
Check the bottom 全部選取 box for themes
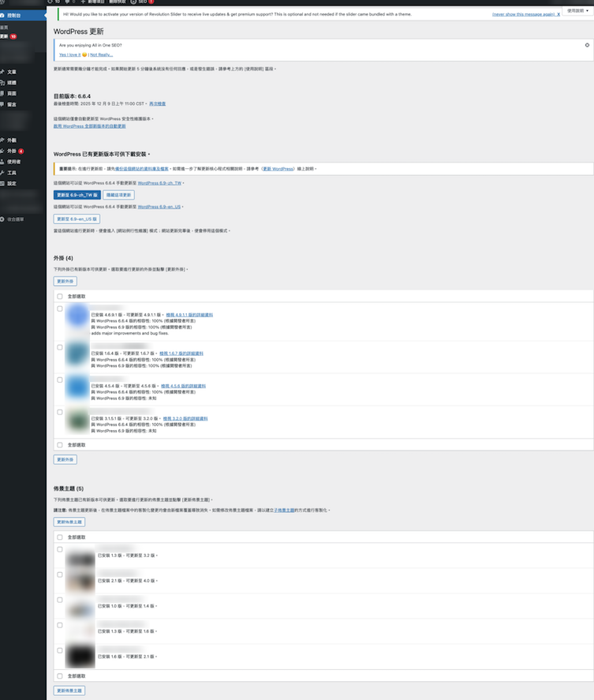pos(60,676)
